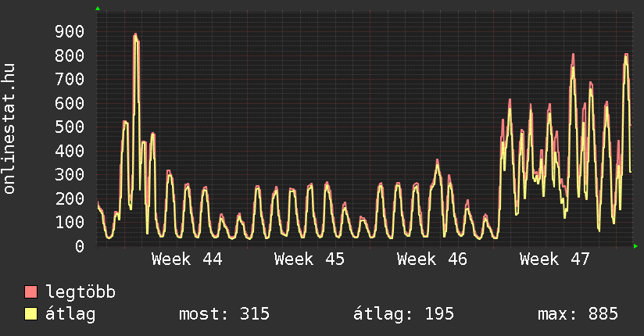Click the green arrow ending the x-axis

coord(635,246)
